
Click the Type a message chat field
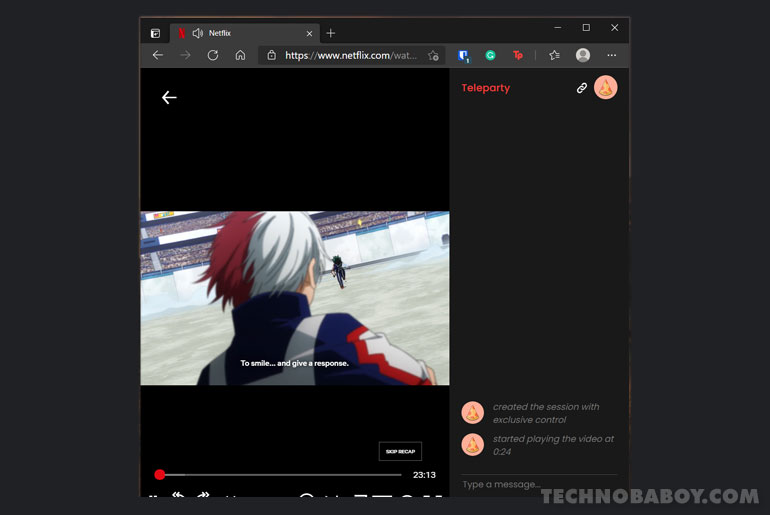539,484
